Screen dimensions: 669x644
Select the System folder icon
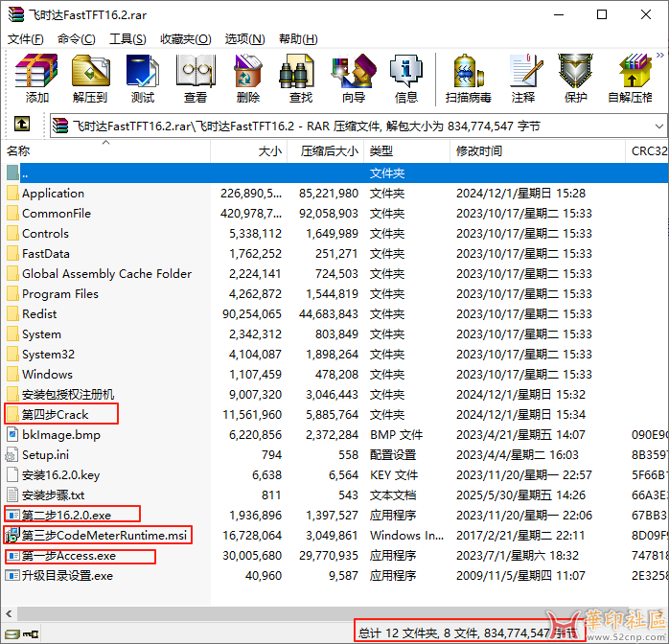12,333
